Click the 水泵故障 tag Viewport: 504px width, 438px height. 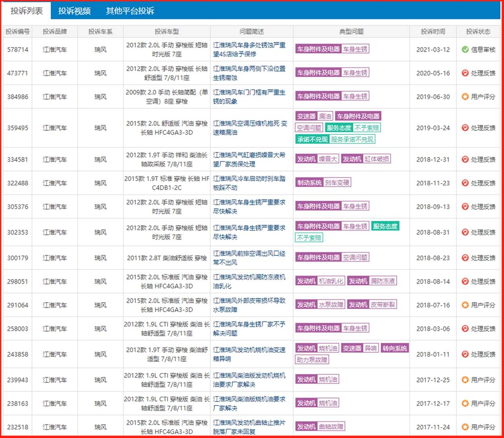[x=331, y=304]
